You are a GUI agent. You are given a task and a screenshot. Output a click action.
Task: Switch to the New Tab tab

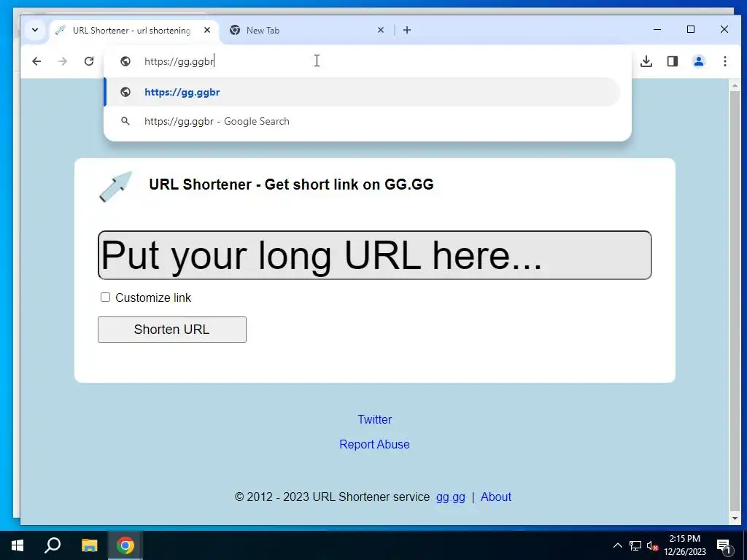pos(305,31)
